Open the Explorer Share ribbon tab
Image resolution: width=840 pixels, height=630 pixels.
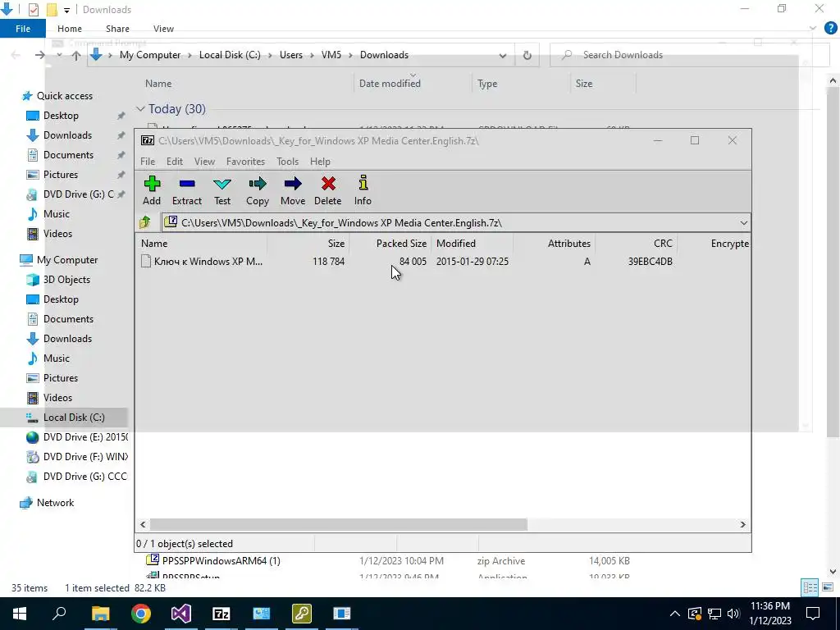(117, 29)
